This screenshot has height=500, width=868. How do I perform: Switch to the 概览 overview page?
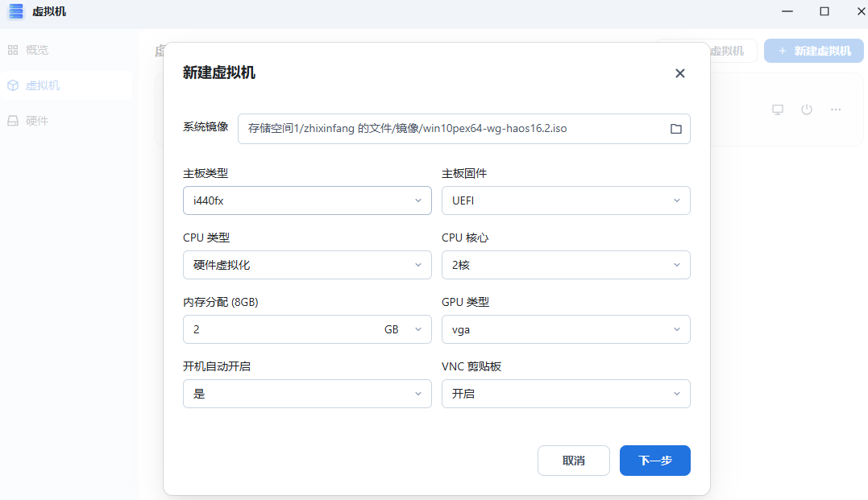pos(37,49)
